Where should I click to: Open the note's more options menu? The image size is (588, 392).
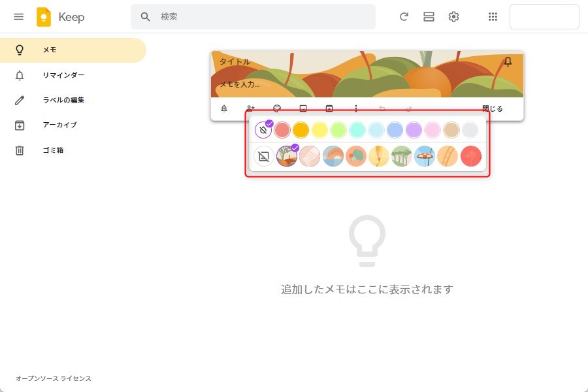click(356, 108)
